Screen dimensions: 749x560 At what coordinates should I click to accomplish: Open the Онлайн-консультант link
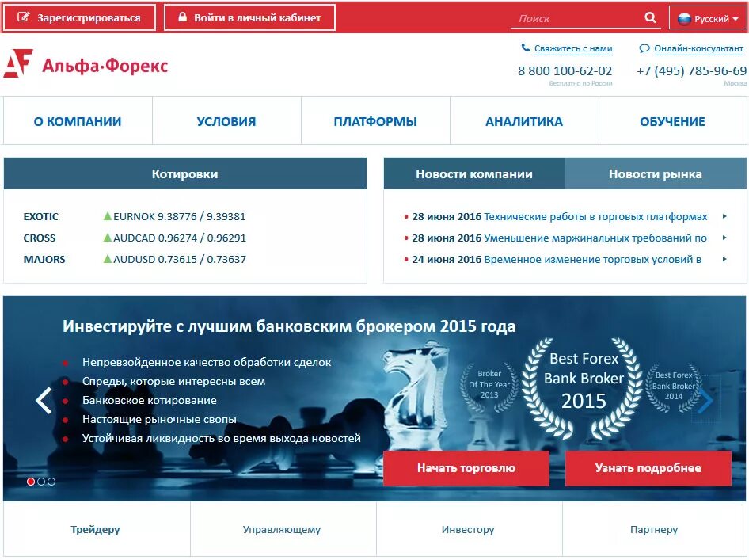click(698, 48)
